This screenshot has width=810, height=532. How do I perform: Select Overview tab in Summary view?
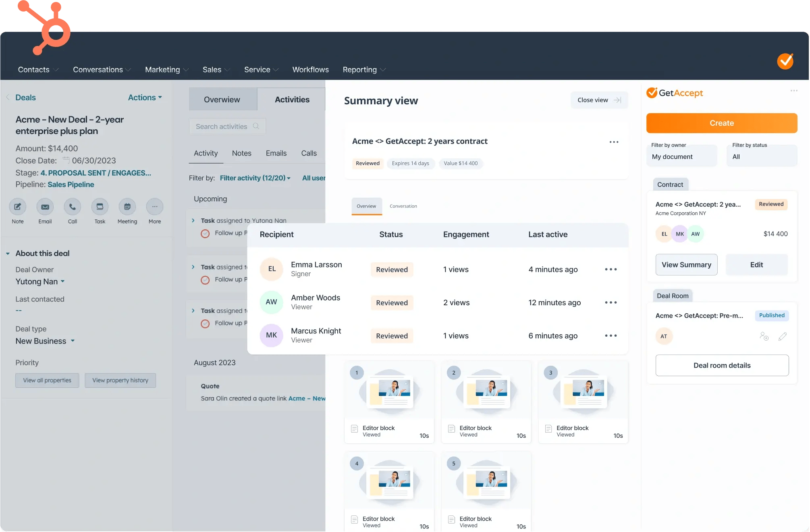[366, 206]
